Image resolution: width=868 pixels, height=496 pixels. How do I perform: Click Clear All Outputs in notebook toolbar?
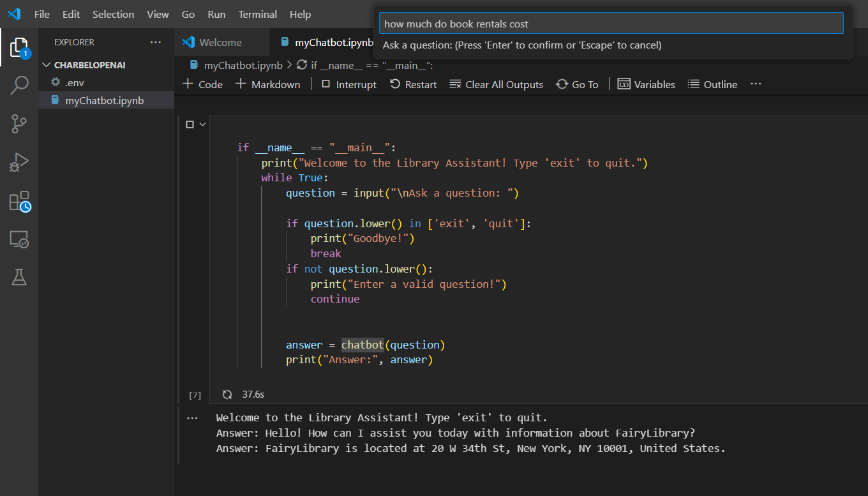tap(497, 84)
